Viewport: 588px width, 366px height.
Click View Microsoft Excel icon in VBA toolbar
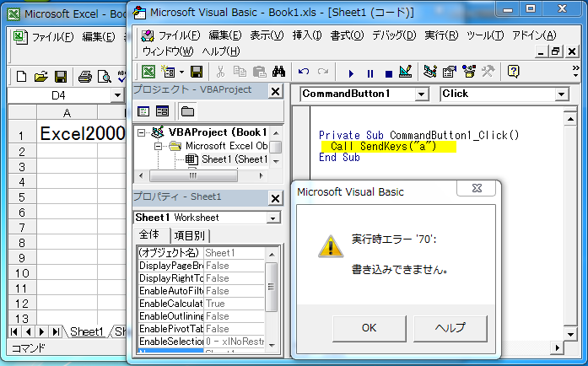click(x=148, y=71)
